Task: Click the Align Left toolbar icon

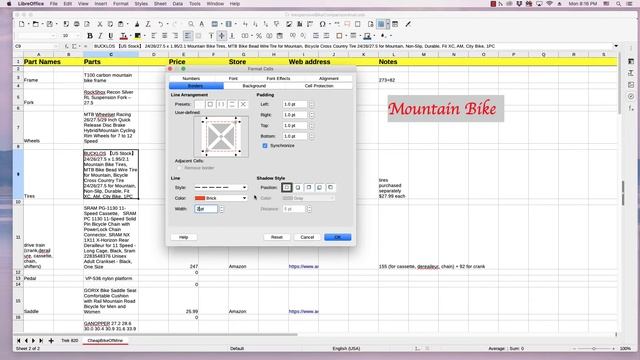Action: [154, 36]
